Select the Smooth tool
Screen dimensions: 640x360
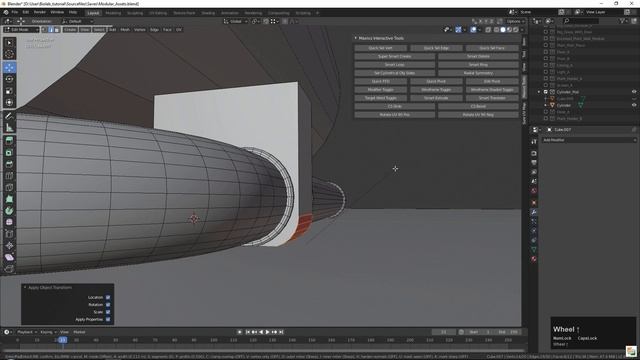(9, 222)
